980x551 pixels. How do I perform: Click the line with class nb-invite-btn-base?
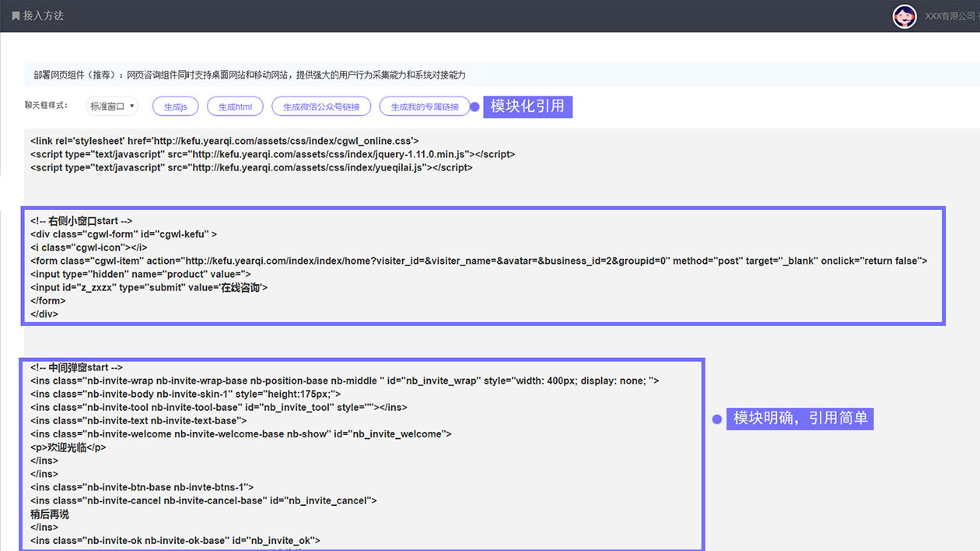(x=142, y=487)
